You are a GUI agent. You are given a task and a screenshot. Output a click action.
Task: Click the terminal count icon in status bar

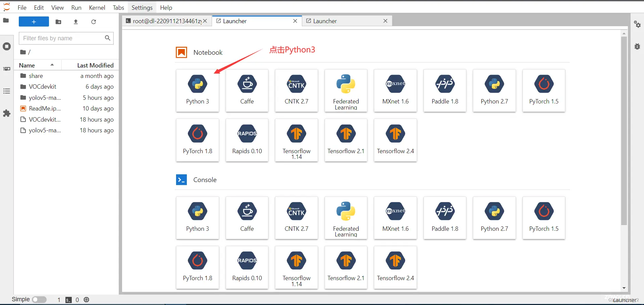click(68, 300)
